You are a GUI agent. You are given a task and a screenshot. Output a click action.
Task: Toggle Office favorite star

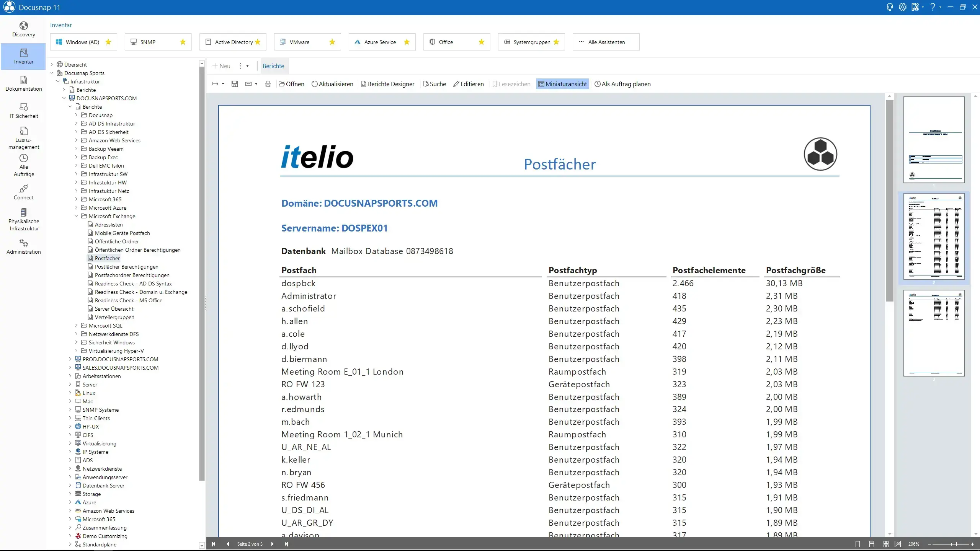click(x=482, y=42)
